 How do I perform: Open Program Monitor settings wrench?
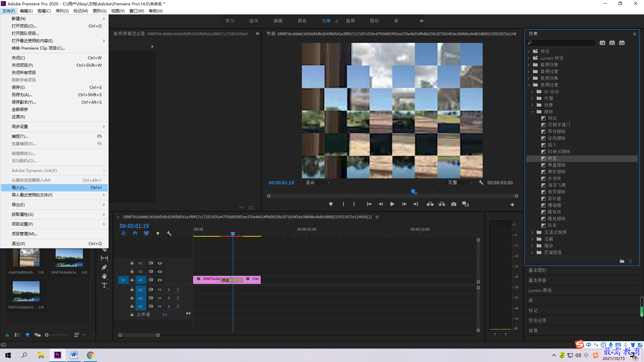click(x=481, y=182)
